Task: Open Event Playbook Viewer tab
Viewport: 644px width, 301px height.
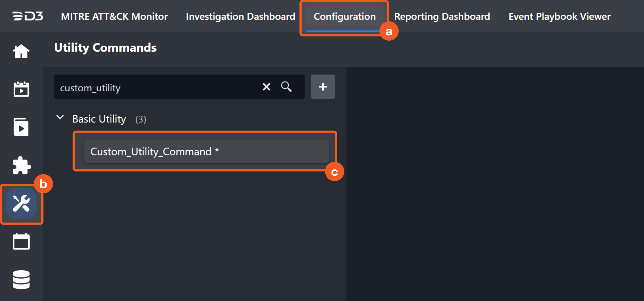Action: pos(559,16)
